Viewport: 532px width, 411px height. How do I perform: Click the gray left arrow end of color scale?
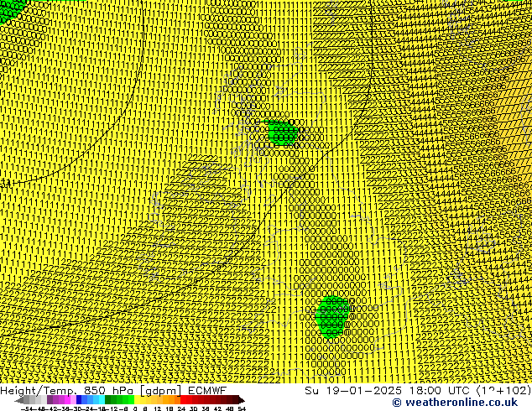coord(18,400)
